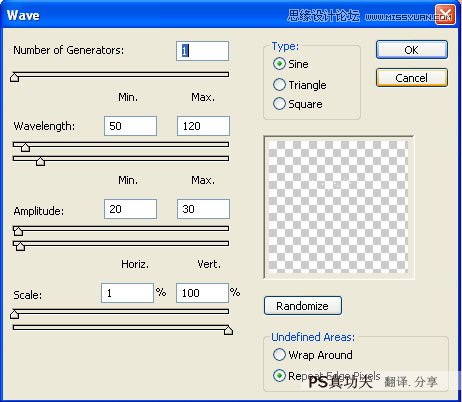Click the Amplitude Min field showing 20
This screenshot has width=462, height=402.
tap(130, 209)
